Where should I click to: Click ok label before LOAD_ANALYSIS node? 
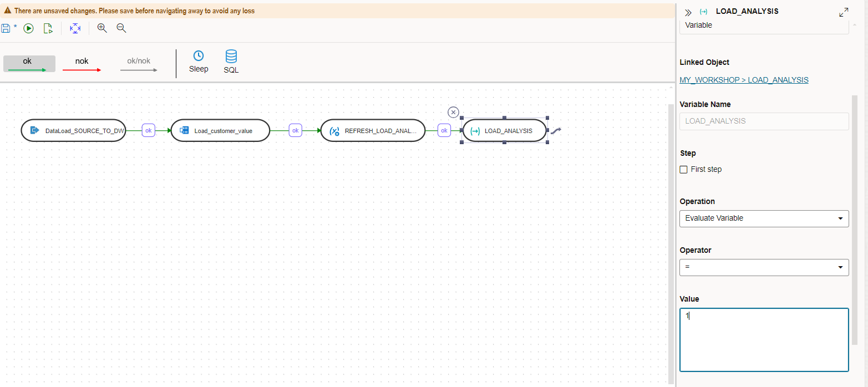click(x=444, y=130)
